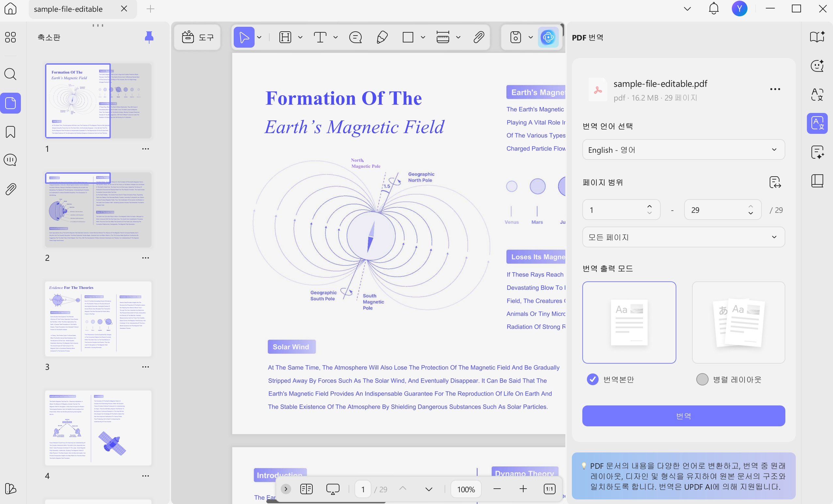Collapse the bottom page navigation toolbar
The image size is (833, 504).
pos(286,489)
